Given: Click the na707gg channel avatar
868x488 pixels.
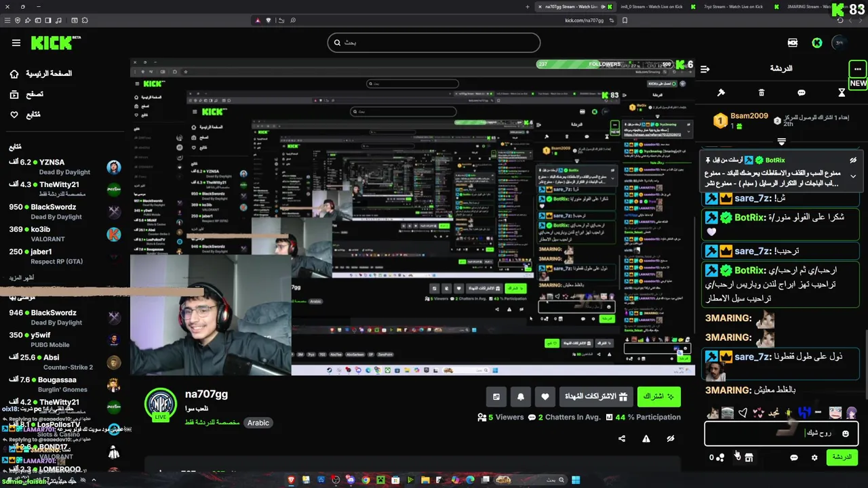Looking at the screenshot, I should click(161, 404).
